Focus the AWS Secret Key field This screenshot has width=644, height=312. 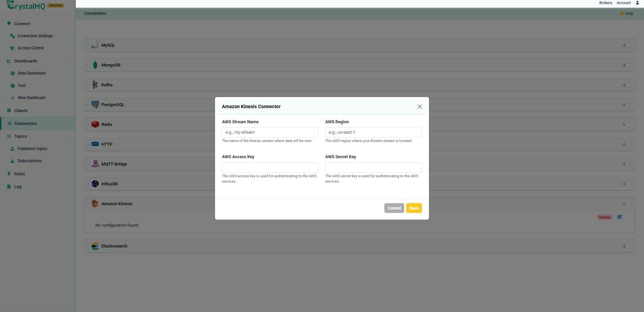tap(373, 168)
